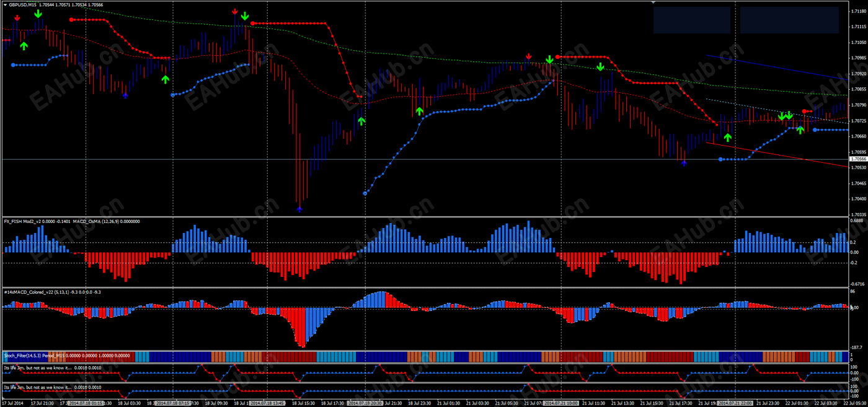The width and height of the screenshot is (868, 407).
Task: Click the green buy arrow near the 1.70660 level
Action: click(728, 138)
